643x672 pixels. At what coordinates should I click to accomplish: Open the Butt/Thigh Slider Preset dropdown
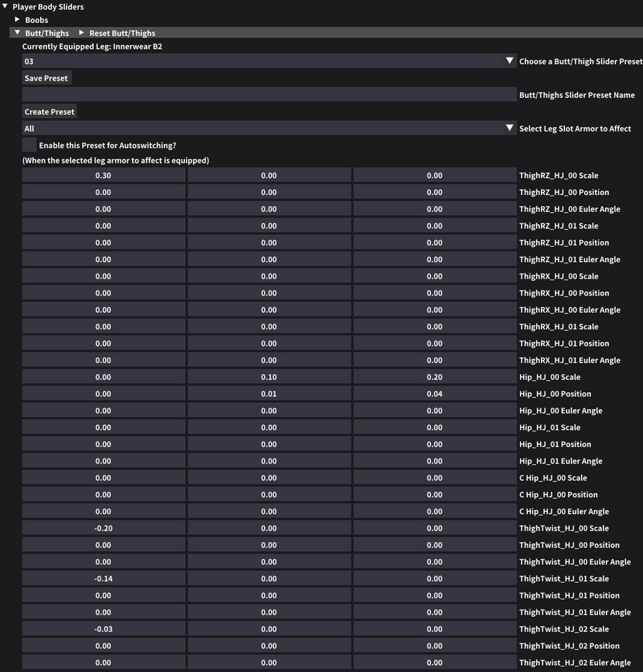[509, 61]
